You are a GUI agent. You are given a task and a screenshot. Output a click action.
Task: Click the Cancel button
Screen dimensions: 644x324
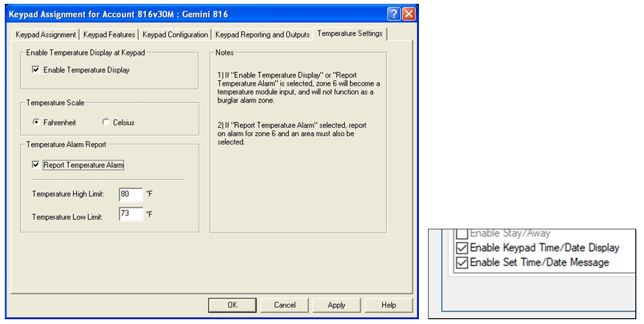pyautogui.click(x=285, y=305)
